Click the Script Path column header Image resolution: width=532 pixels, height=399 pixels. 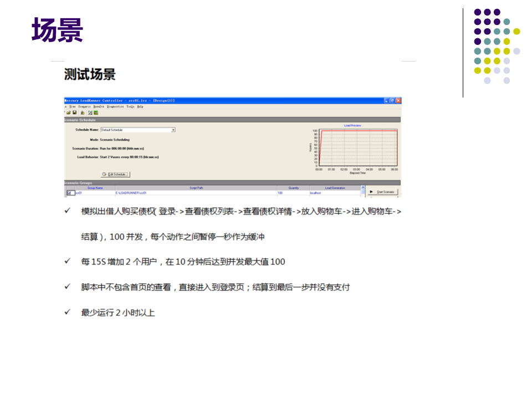(196, 188)
